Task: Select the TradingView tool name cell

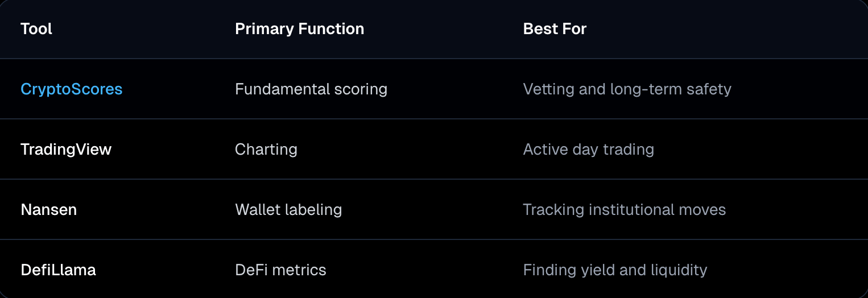Action: [x=66, y=150]
